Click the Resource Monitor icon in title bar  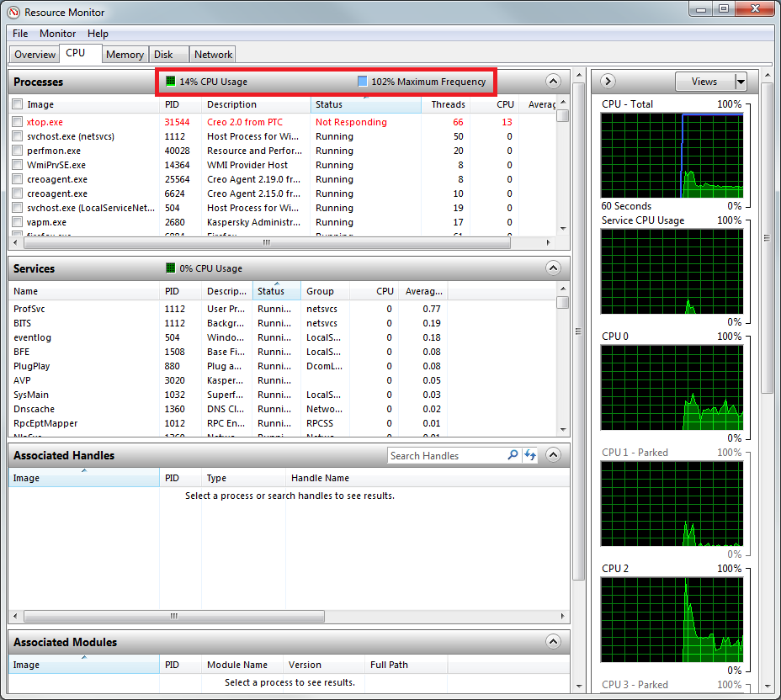click(13, 12)
